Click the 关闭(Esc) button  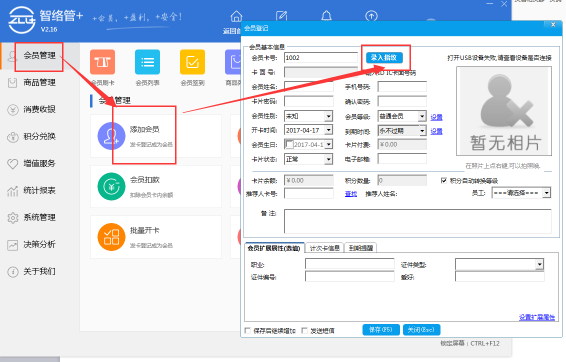click(421, 330)
